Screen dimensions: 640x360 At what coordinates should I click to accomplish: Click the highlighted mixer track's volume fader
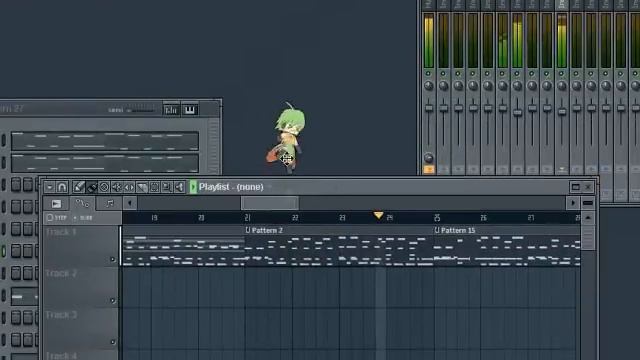click(562, 111)
